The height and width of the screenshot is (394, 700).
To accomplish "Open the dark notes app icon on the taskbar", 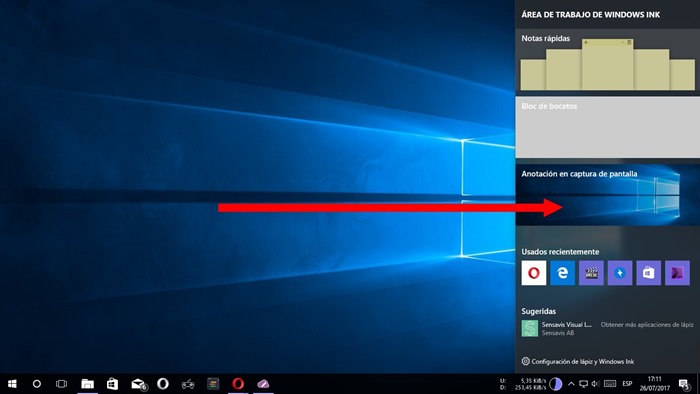I will (x=213, y=384).
